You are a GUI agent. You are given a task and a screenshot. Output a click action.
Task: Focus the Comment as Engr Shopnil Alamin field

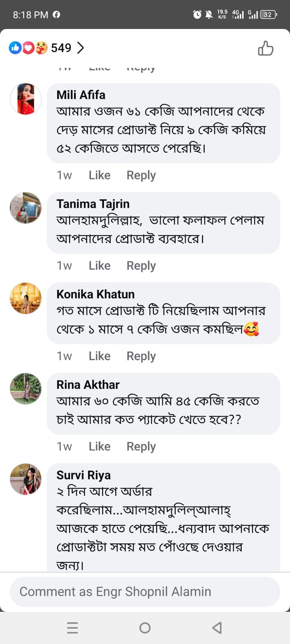pyautogui.click(x=145, y=592)
